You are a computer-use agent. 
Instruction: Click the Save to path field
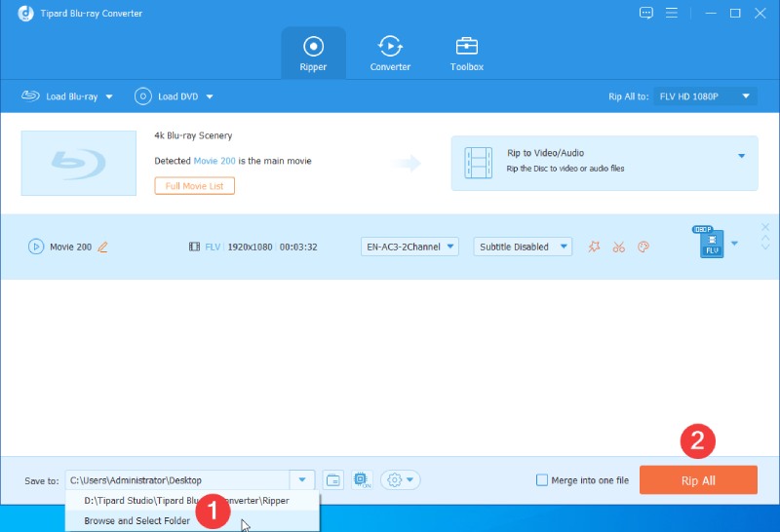coord(177,480)
